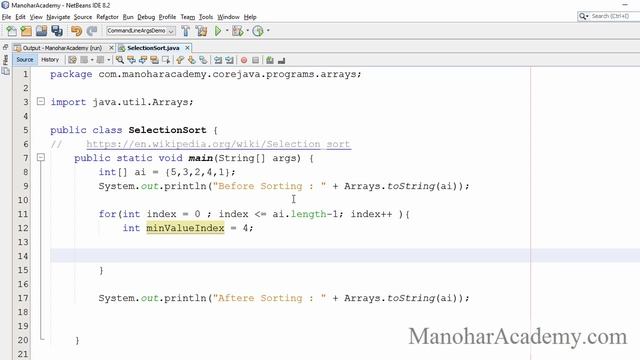Open the Profile Project dropdown arrow
The height and width of the screenshot is (360, 640).
click(268, 31)
